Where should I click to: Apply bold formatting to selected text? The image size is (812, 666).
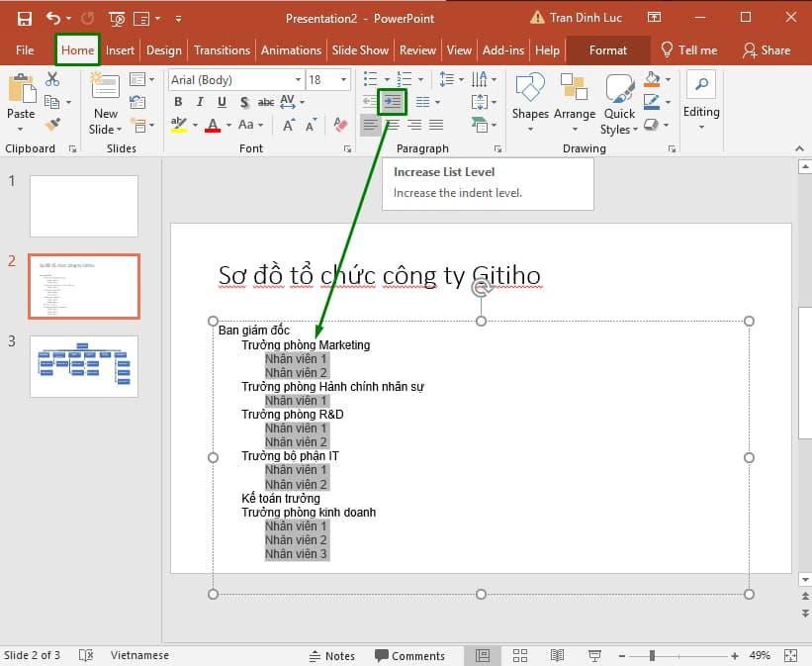pyautogui.click(x=177, y=102)
